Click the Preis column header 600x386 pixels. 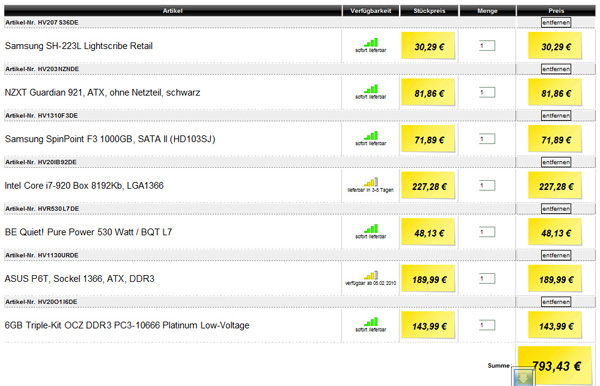tap(556, 11)
